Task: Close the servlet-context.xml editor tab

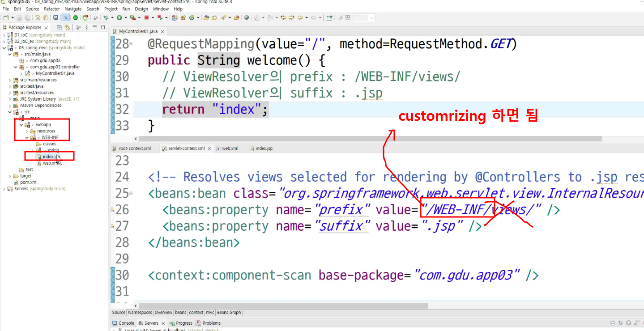Action: [209, 149]
